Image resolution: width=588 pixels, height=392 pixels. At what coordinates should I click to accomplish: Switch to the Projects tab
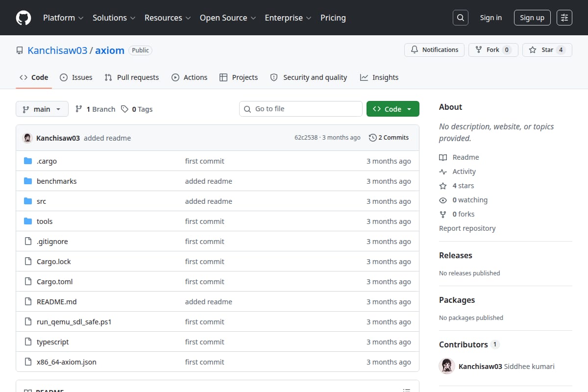(239, 77)
